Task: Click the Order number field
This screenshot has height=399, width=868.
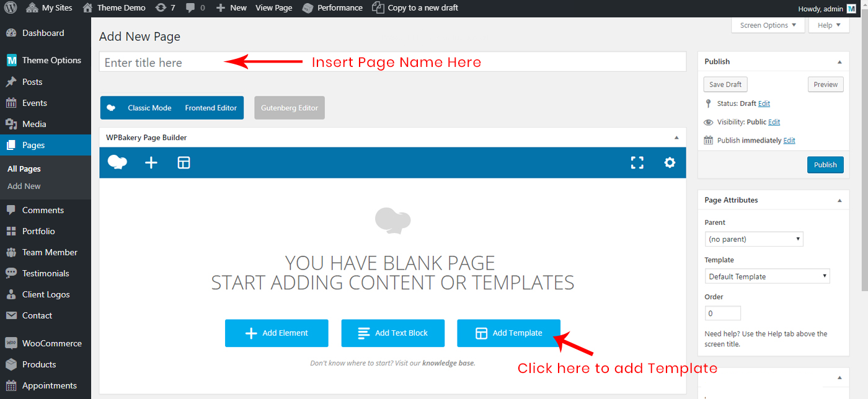Action: (722, 313)
